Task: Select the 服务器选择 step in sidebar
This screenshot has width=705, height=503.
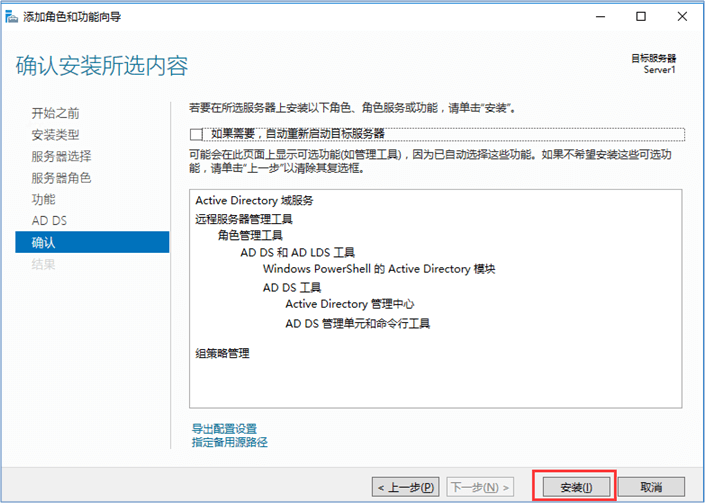Action: click(x=61, y=156)
